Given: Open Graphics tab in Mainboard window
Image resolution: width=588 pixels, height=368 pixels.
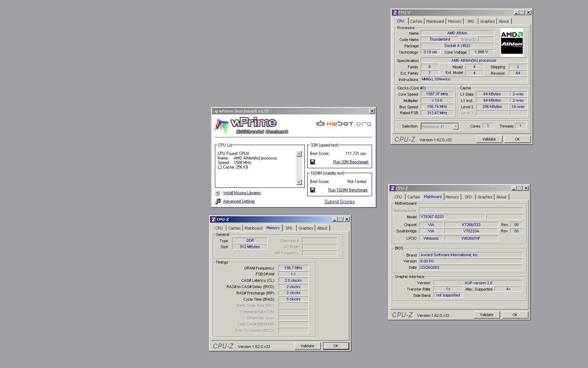Looking at the screenshot, I should point(485,197).
